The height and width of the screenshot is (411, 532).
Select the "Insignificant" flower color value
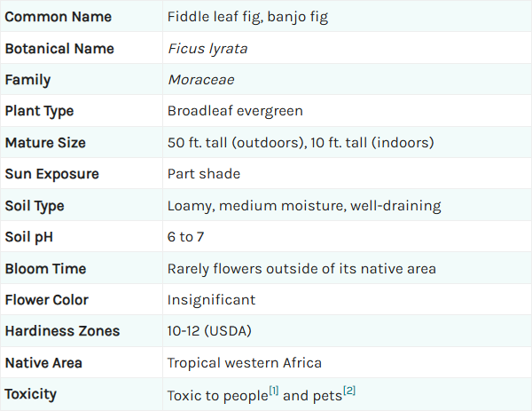(211, 300)
